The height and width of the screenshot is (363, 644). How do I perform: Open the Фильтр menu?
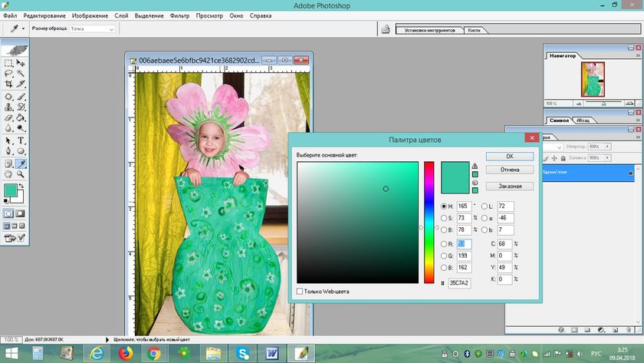[x=179, y=15]
